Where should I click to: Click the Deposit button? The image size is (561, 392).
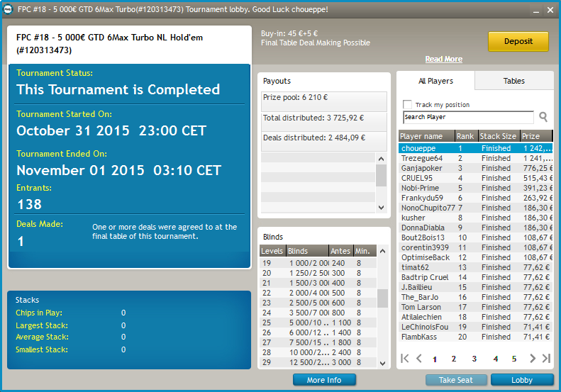pyautogui.click(x=518, y=41)
